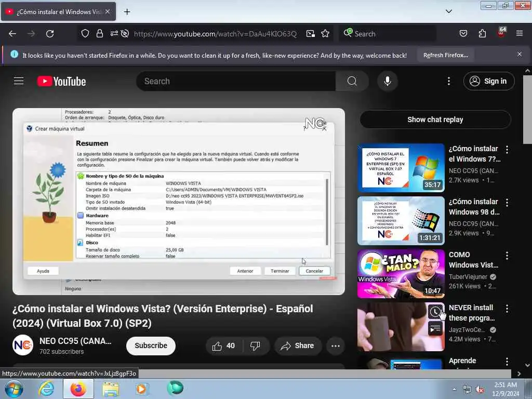Reload the page with the refresh icon
532x399 pixels.
tap(50, 34)
